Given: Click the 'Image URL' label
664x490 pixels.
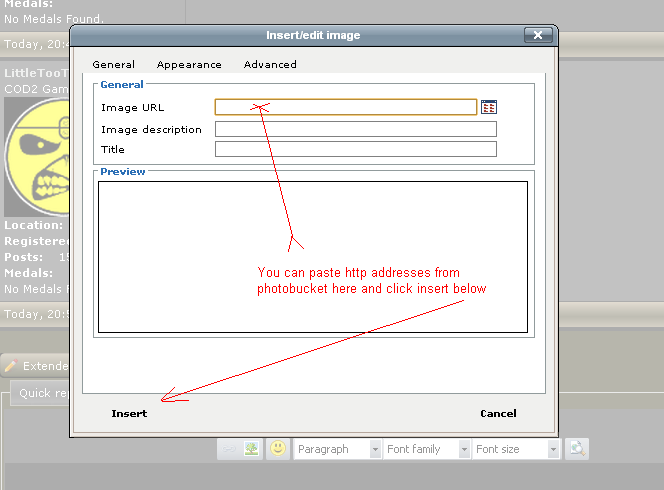Looking at the screenshot, I should [x=133, y=108].
